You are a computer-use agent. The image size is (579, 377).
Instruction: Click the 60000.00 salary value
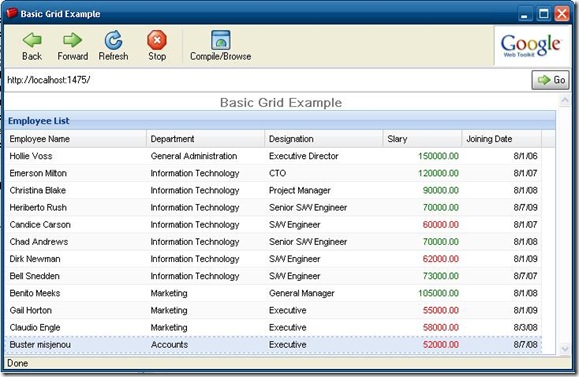441,225
